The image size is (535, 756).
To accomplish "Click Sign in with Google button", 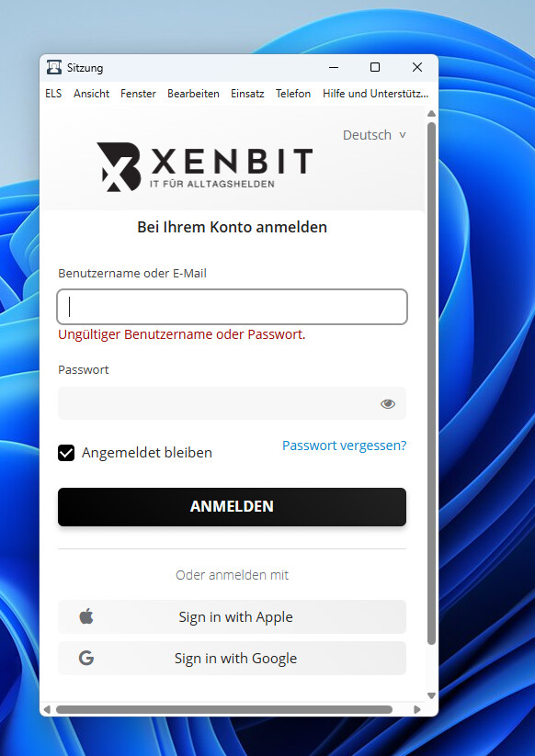I will pos(232,658).
